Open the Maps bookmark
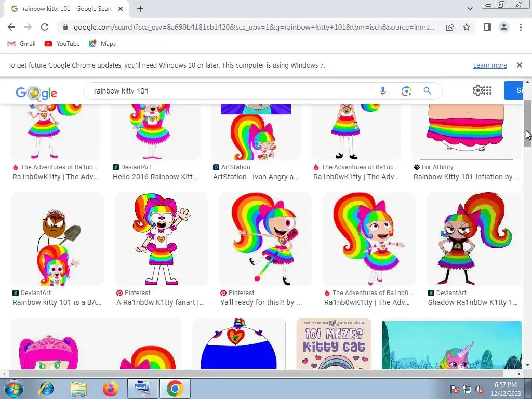Viewport: 532px width, 399px height. 102,44
